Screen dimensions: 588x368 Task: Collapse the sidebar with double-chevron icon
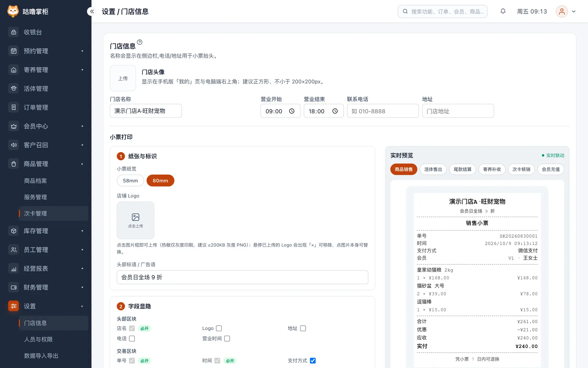[x=92, y=11]
